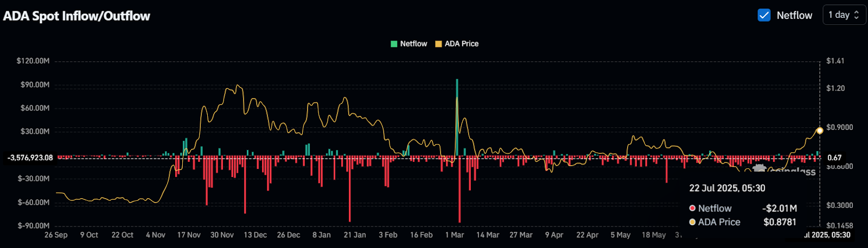Viewport: 868px width, 248px height.
Task: Click the $1.41 right axis label
Action: point(835,61)
